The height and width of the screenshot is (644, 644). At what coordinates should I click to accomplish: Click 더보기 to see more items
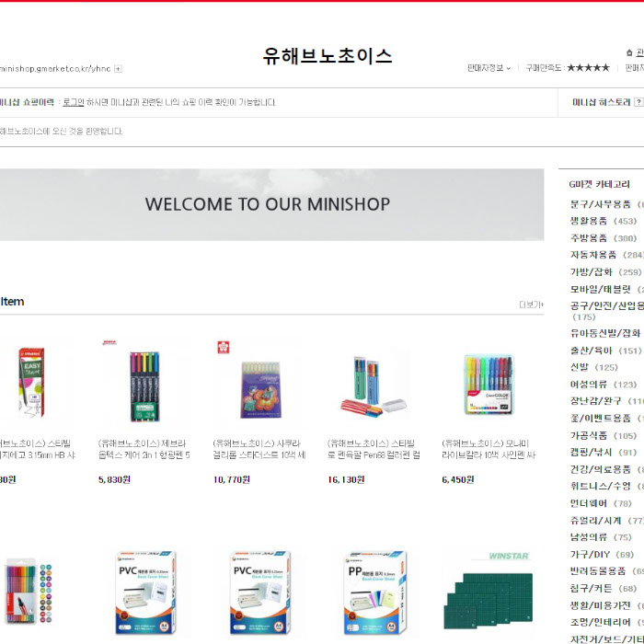click(x=531, y=305)
